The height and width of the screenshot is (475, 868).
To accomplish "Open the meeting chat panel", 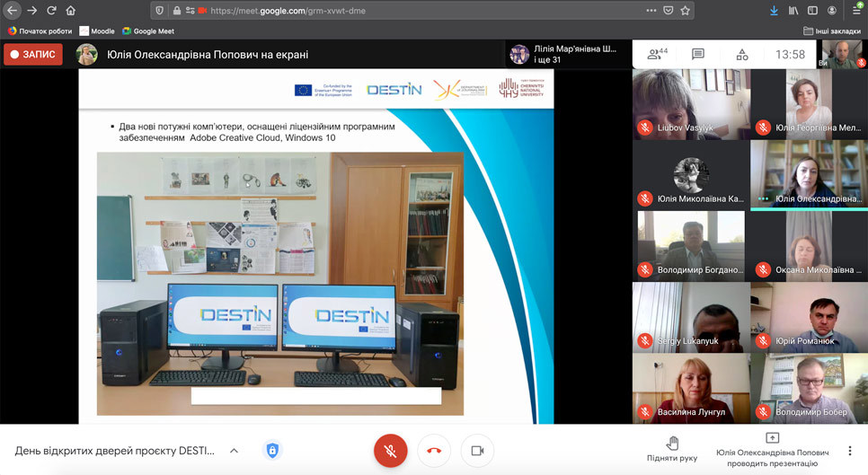I will [x=698, y=54].
